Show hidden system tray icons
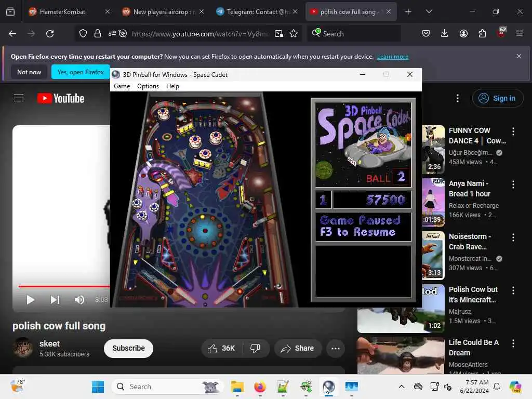 402,387
